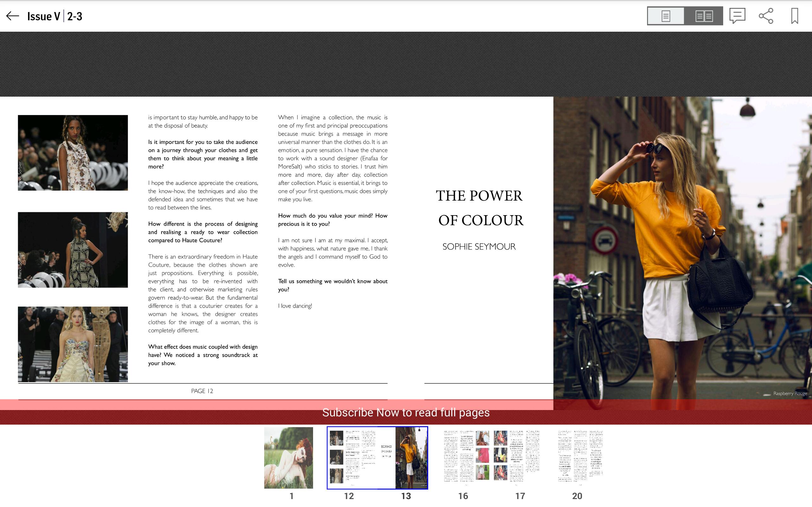
Task: Open the page 1 cover thumbnail
Action: pos(288,457)
